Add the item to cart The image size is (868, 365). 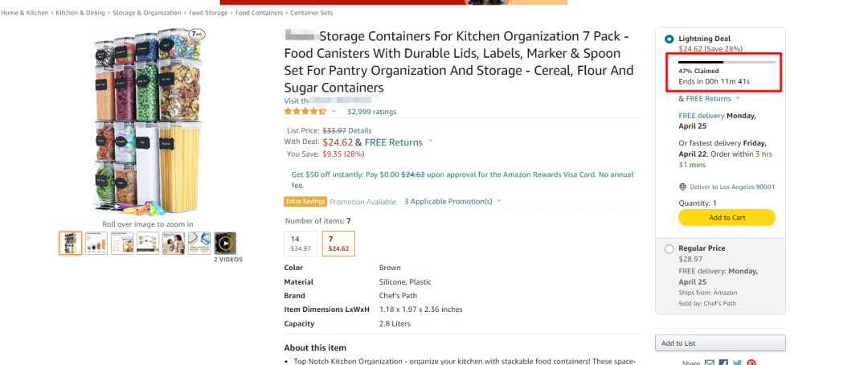point(727,217)
